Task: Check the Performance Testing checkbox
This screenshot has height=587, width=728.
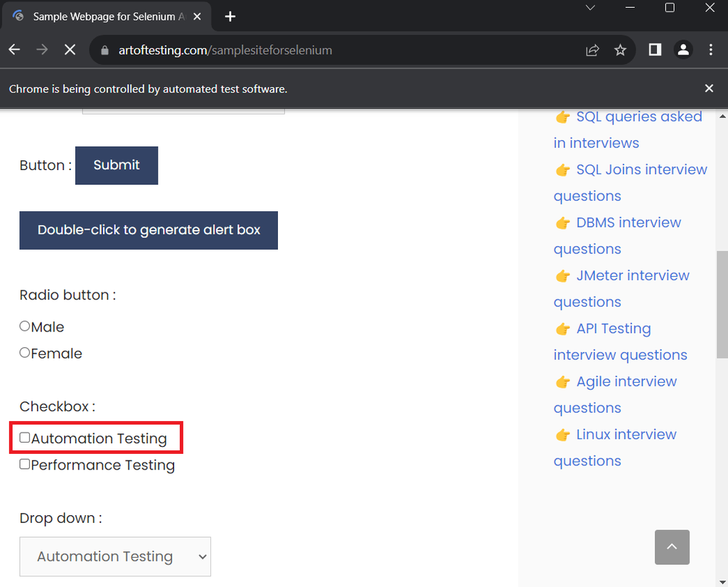Action: [x=25, y=465]
